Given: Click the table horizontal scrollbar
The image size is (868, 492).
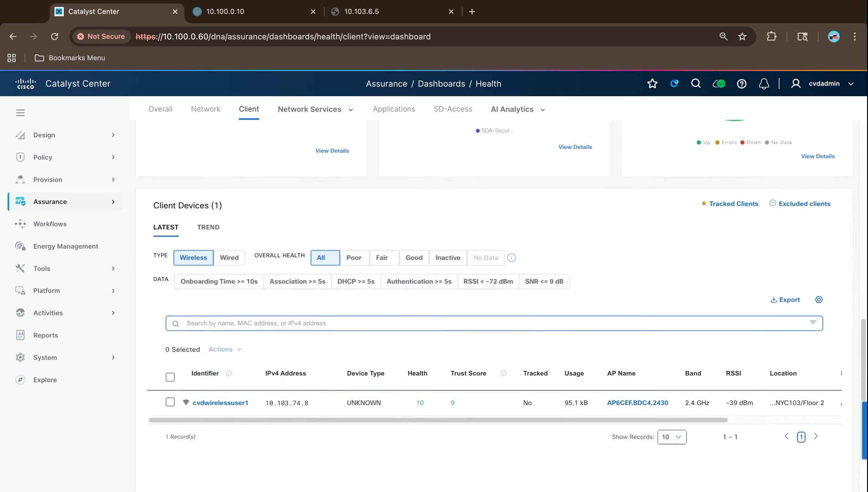Looking at the screenshot, I should (x=438, y=420).
